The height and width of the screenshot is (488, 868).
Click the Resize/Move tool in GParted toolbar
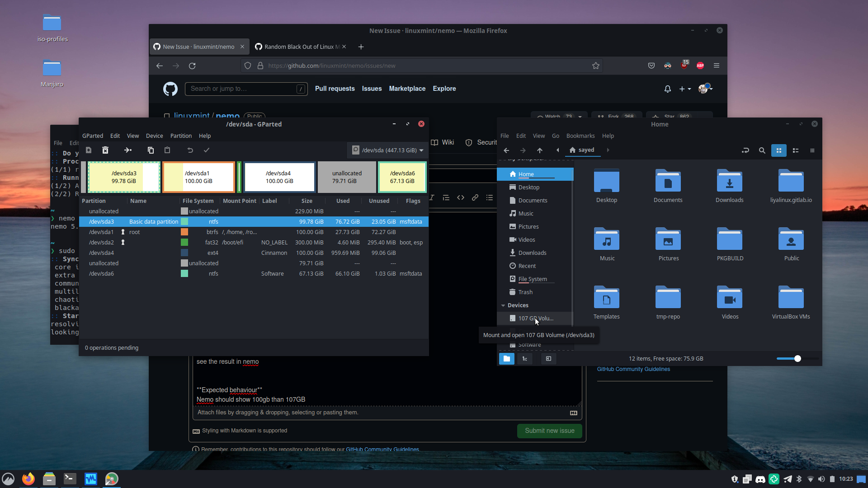pos(128,150)
